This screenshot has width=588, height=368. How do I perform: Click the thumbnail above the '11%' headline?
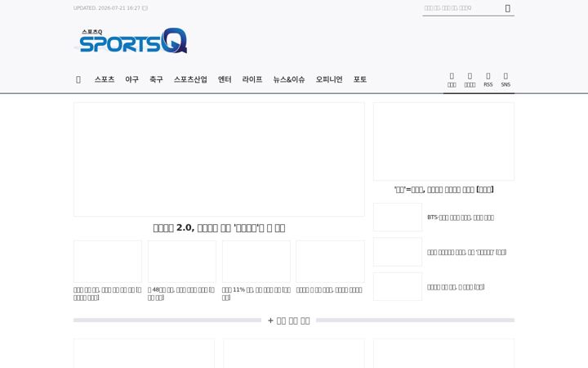tap(256, 262)
